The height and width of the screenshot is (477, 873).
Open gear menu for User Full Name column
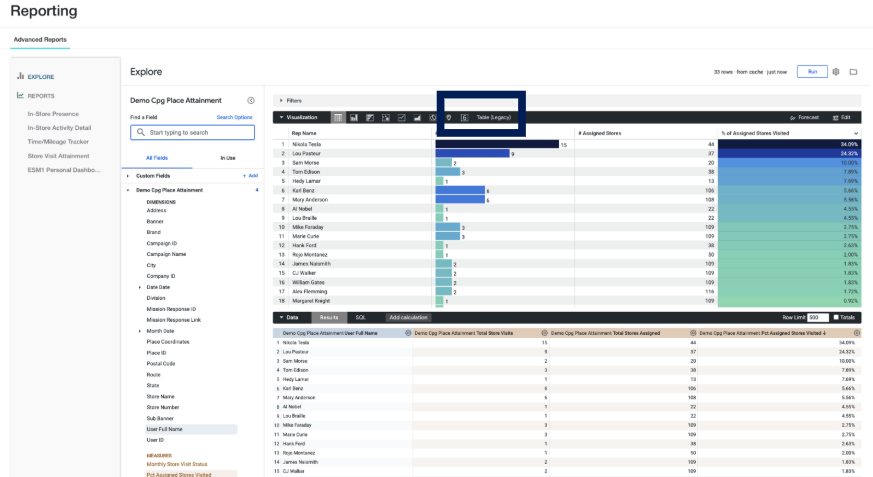[408, 333]
